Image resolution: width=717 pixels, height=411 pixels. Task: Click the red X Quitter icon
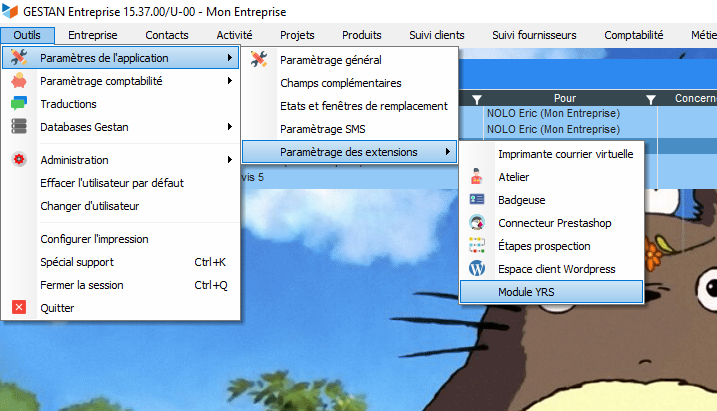tap(18, 308)
